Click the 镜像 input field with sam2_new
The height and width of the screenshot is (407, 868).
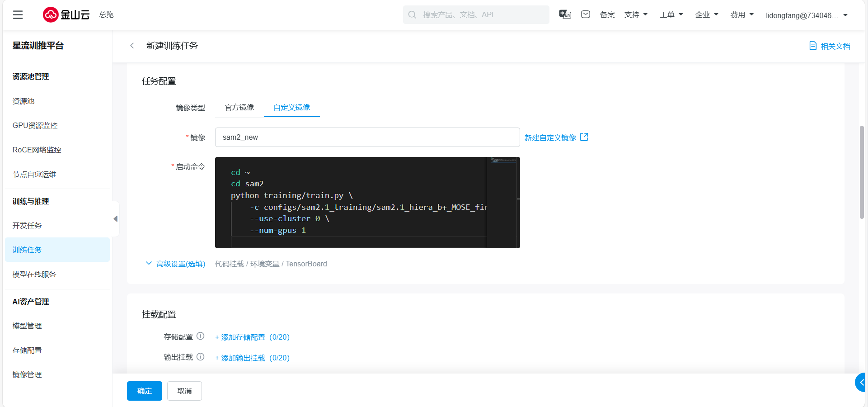click(x=367, y=137)
